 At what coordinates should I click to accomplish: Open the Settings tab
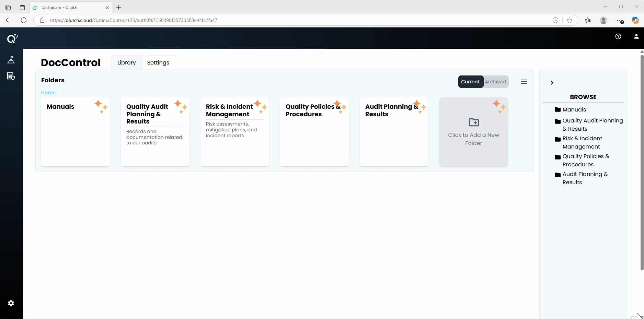coord(158,63)
